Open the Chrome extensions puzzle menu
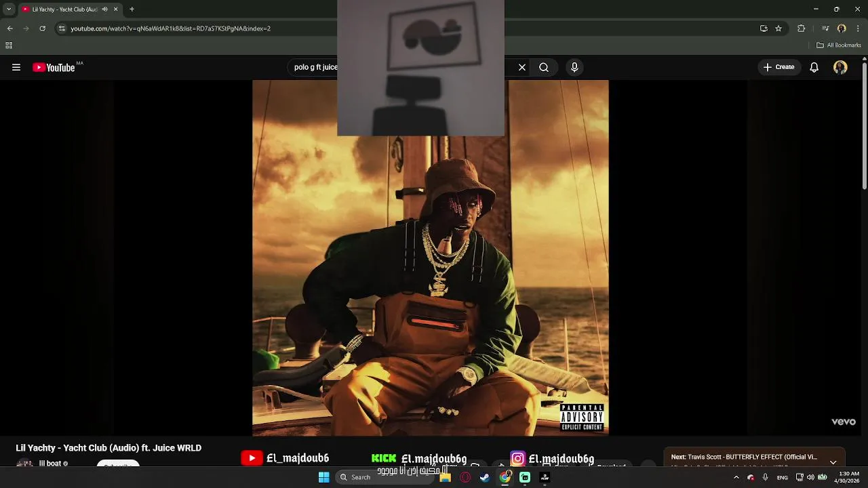This screenshot has height=488, width=868. click(802, 28)
